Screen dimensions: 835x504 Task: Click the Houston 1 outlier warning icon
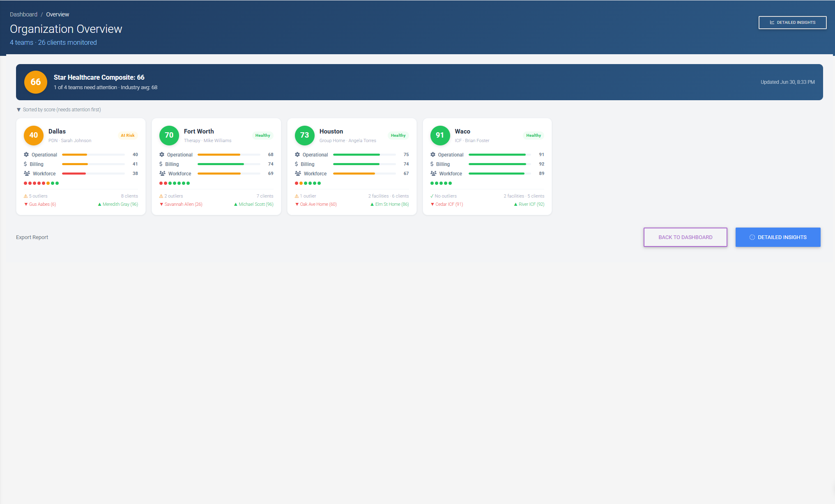click(x=297, y=196)
